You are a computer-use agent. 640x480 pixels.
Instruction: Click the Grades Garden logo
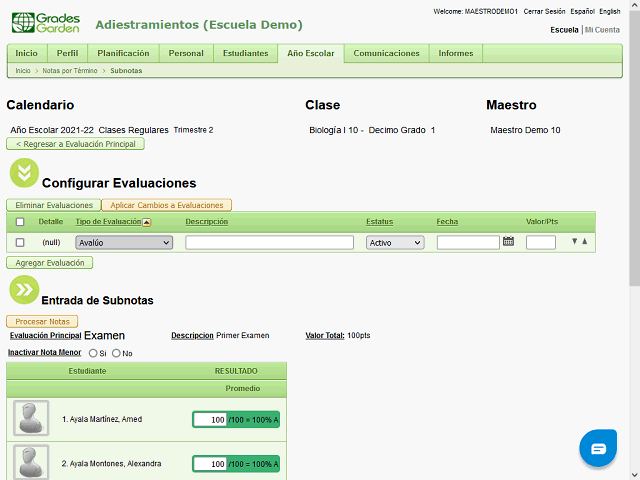tap(44, 21)
